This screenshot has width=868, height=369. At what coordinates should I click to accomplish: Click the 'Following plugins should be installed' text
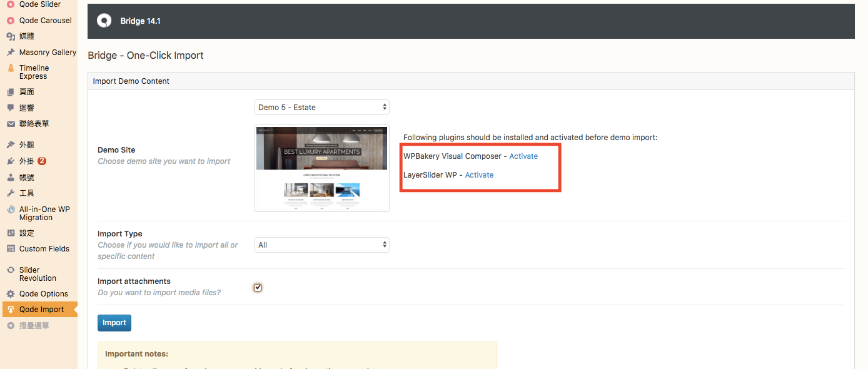point(530,138)
